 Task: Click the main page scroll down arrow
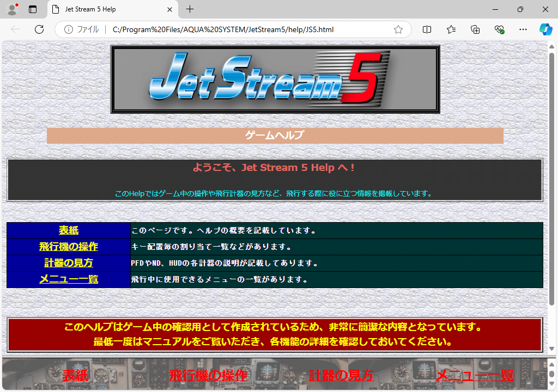(551, 349)
